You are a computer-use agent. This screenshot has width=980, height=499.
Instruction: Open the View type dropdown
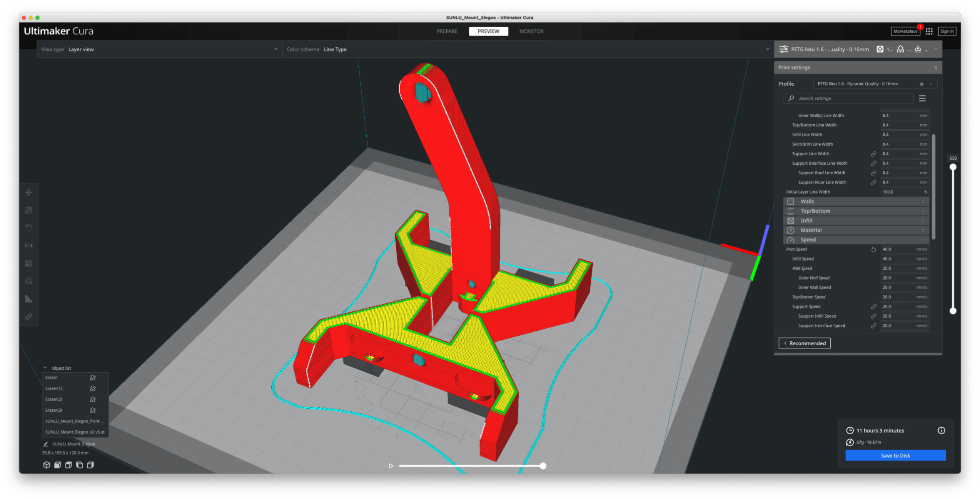tap(160, 49)
